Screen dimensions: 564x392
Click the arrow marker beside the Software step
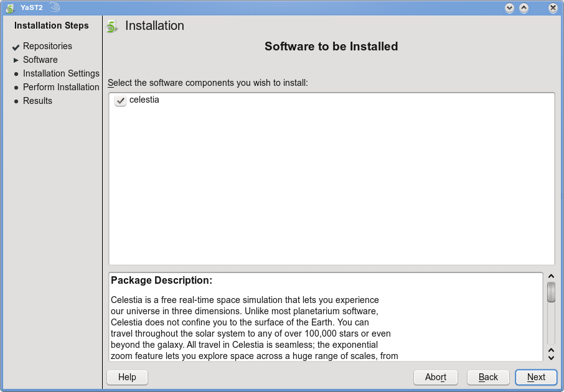[15, 60]
